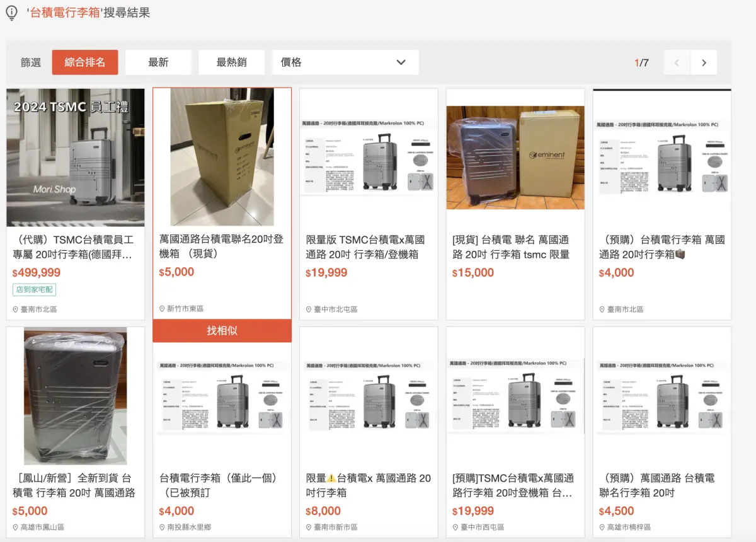Open the 篩選 filter panel
Image resolution: width=756 pixels, height=542 pixels.
pyautogui.click(x=30, y=62)
